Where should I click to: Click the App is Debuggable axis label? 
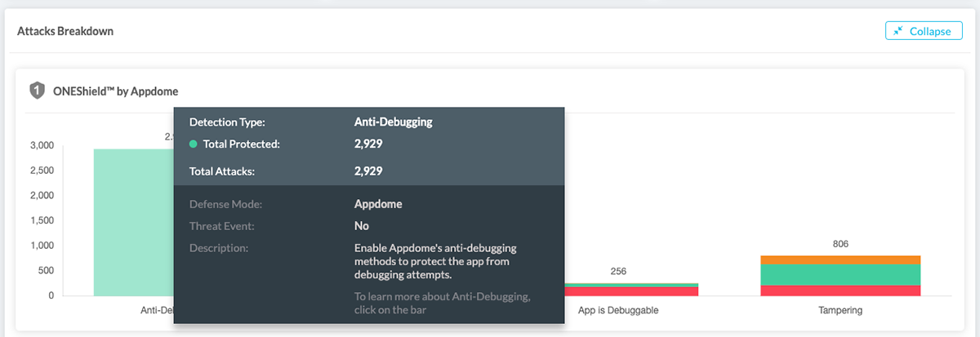tap(618, 311)
